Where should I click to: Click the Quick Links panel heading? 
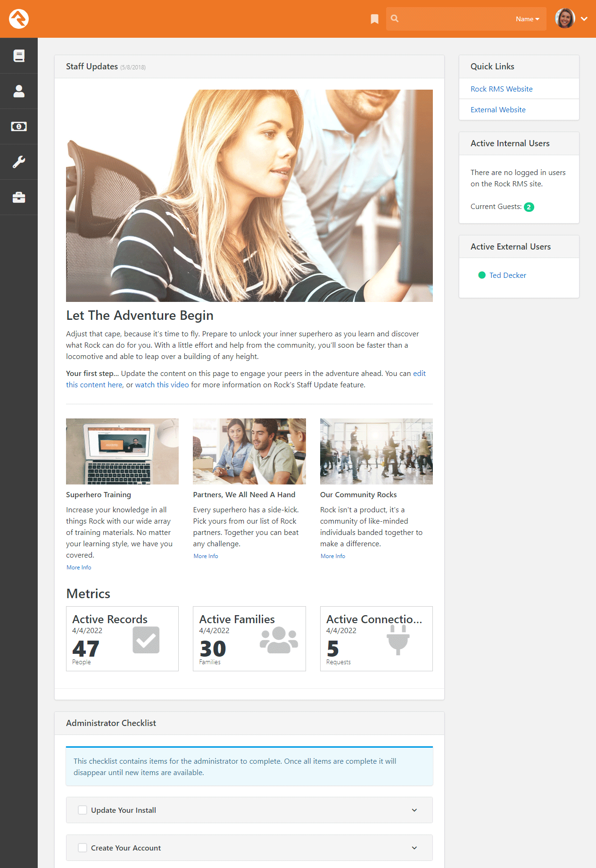coord(492,67)
